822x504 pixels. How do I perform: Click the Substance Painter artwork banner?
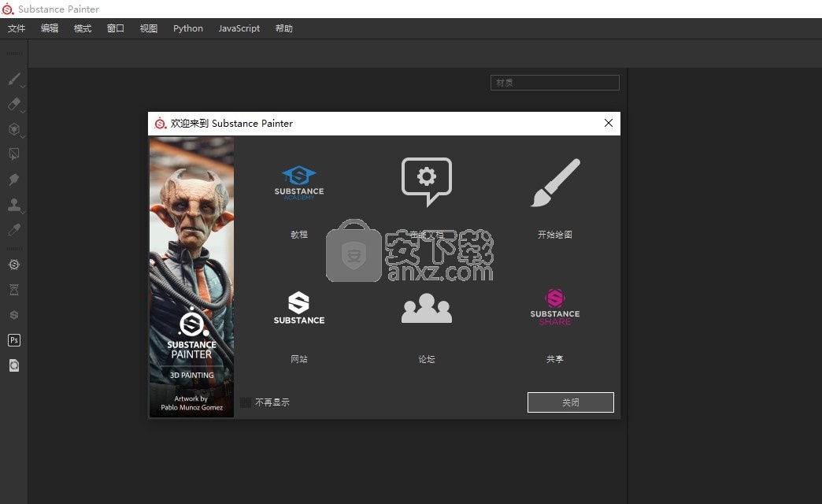[x=192, y=277]
